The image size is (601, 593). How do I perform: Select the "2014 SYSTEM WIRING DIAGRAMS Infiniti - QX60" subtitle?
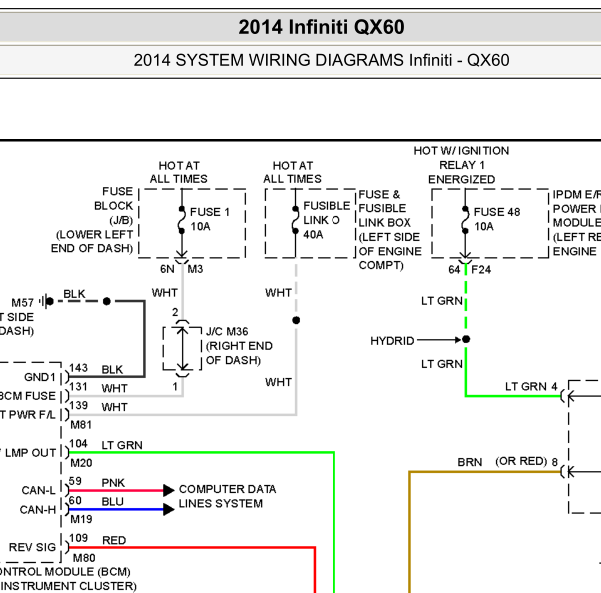(321, 60)
